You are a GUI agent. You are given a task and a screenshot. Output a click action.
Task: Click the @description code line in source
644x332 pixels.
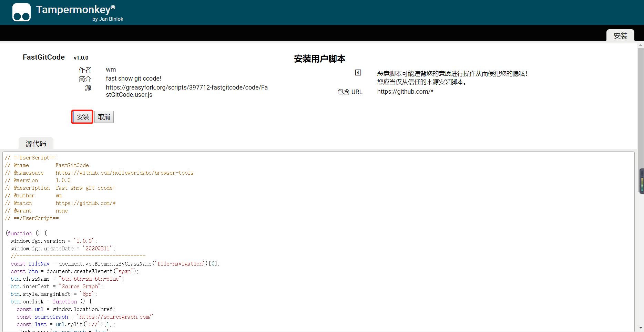coord(60,188)
